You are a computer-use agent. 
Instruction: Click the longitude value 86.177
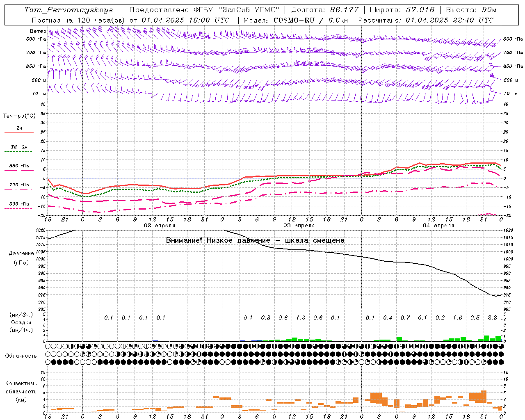pos(345,10)
